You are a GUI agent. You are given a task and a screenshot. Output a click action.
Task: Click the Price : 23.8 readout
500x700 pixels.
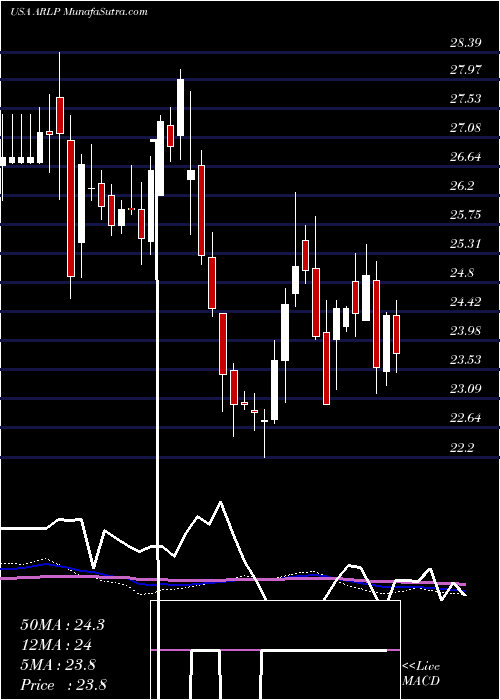point(63,685)
